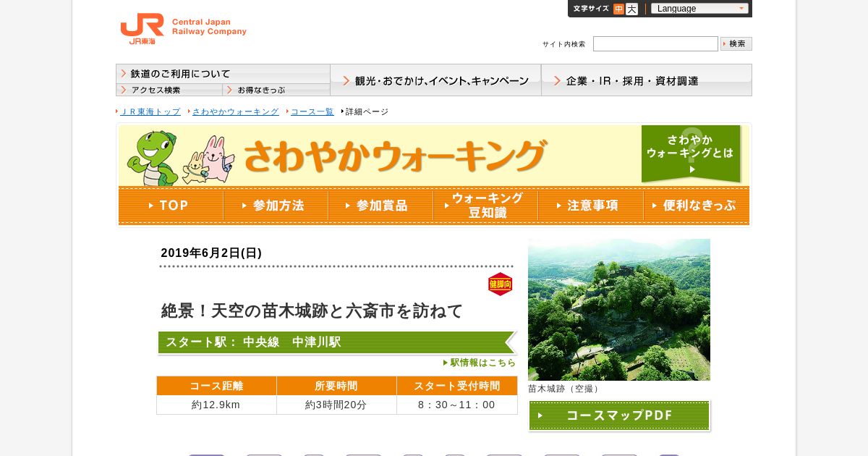This screenshot has width=868, height=456.
Task: Click the 8：30～11：00 reception time cell
Action: click(x=457, y=405)
